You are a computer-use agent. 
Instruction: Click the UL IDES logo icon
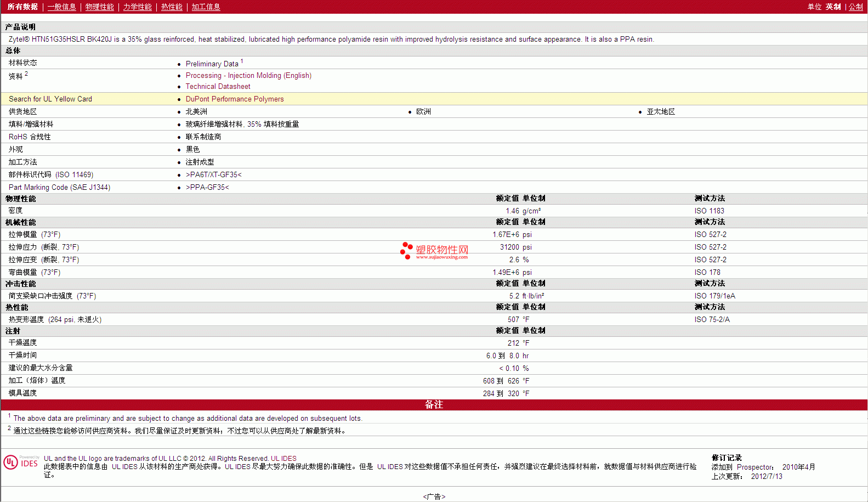[x=21, y=462]
